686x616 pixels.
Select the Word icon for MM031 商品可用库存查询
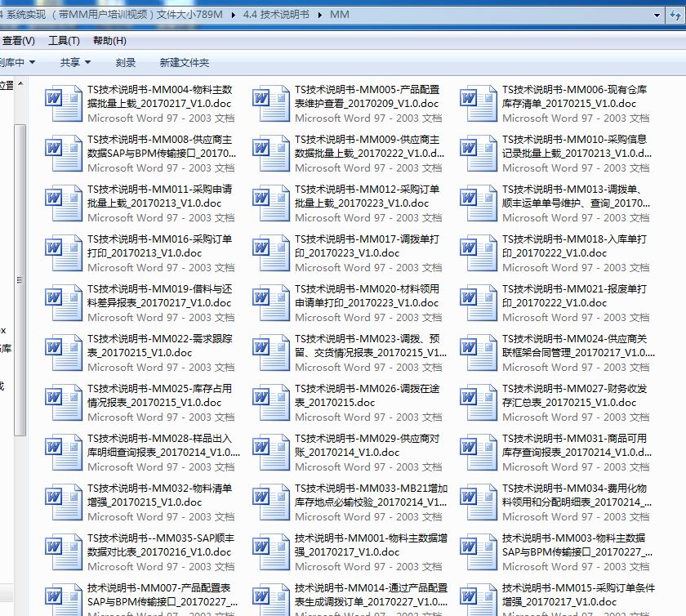479,453
